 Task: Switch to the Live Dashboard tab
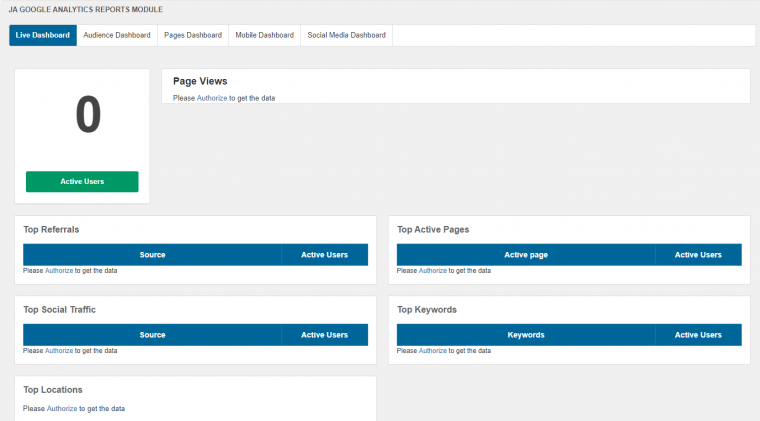point(43,35)
